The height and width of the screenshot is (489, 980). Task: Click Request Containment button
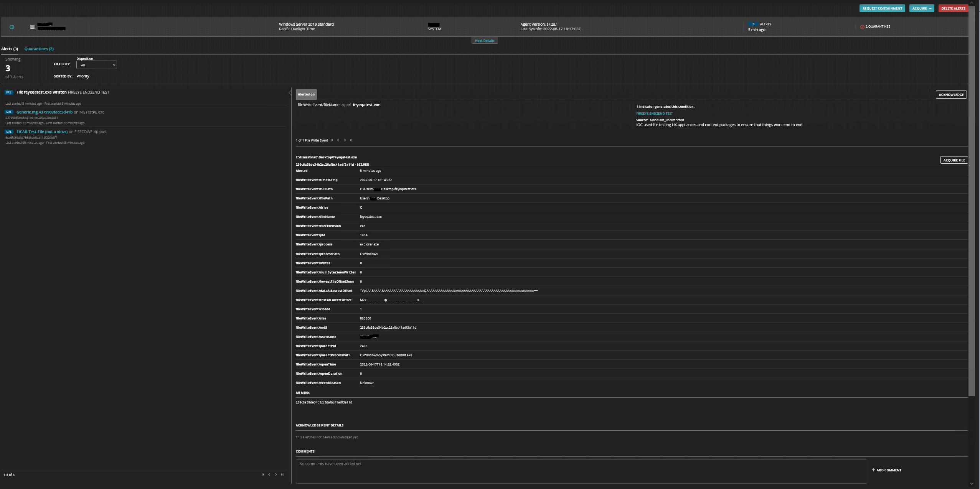click(882, 8)
